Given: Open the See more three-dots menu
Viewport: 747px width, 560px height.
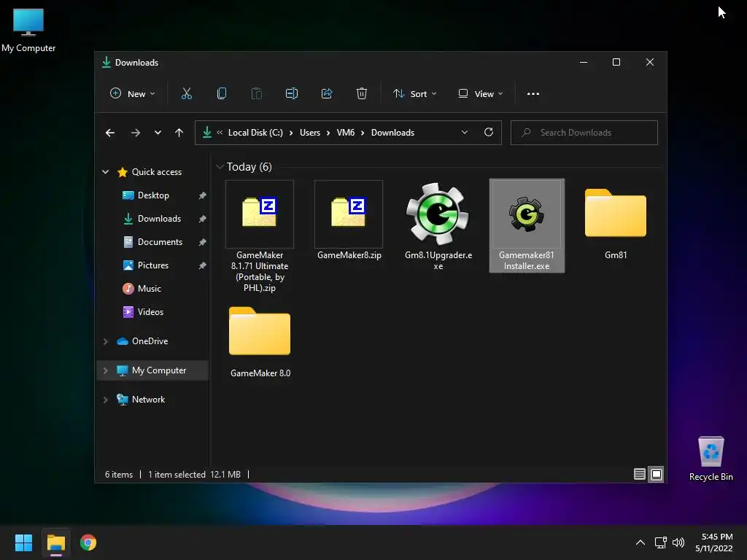Looking at the screenshot, I should [x=533, y=94].
